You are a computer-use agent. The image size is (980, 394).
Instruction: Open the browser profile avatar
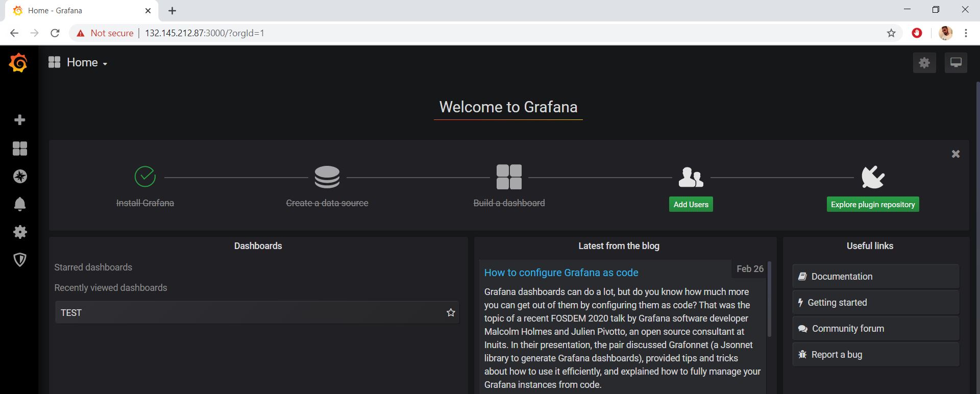click(x=945, y=33)
